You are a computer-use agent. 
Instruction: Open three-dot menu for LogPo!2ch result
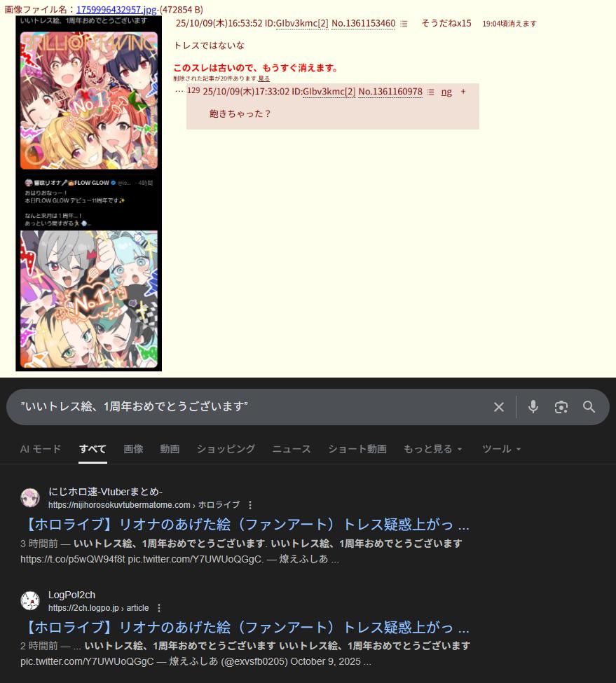tap(159, 607)
